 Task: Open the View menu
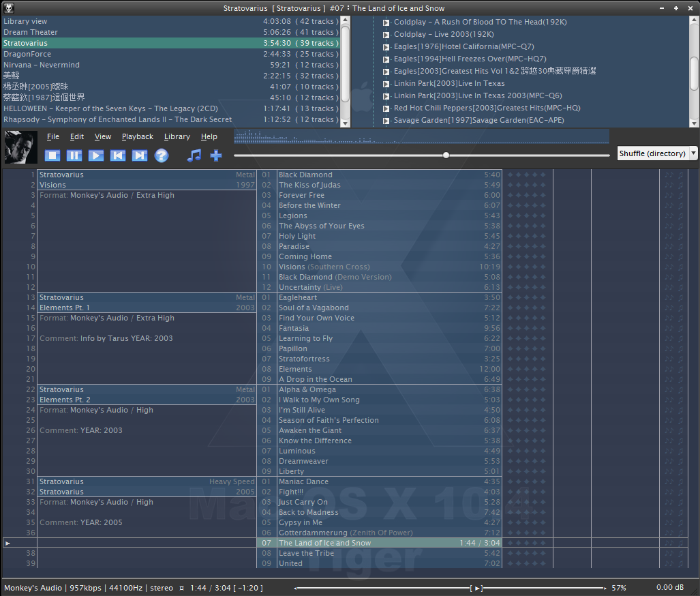pos(103,136)
